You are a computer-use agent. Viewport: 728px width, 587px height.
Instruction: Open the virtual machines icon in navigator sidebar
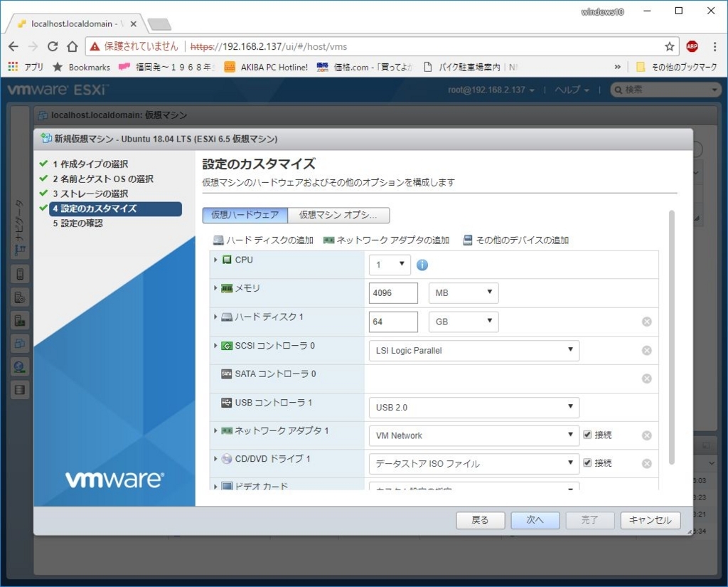click(x=20, y=344)
